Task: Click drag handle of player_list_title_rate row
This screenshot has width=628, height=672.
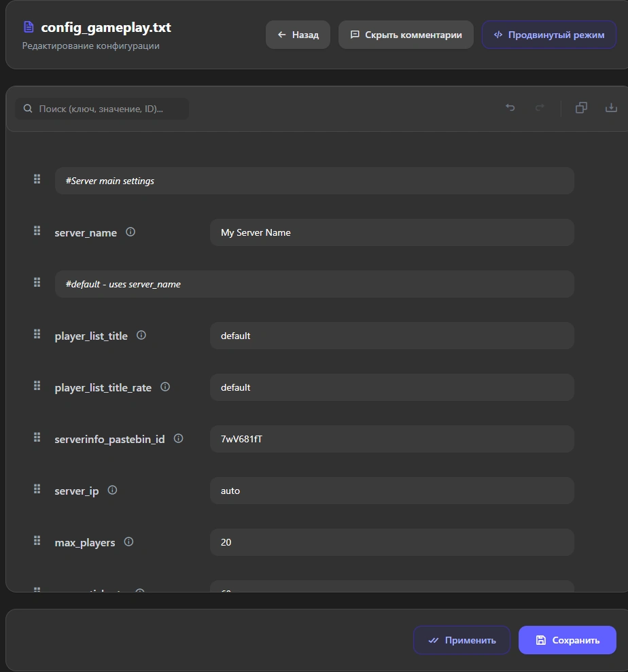Action: pyautogui.click(x=37, y=386)
